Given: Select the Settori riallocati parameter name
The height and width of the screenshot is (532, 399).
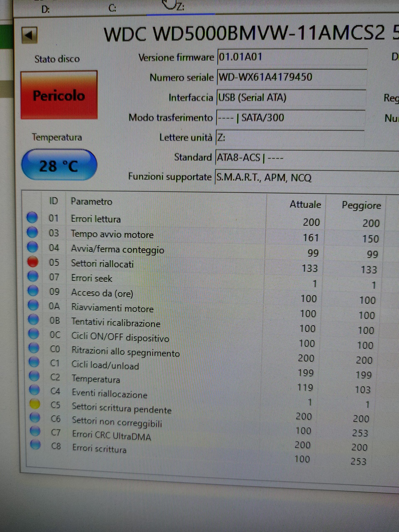Looking at the screenshot, I should 102,264.
